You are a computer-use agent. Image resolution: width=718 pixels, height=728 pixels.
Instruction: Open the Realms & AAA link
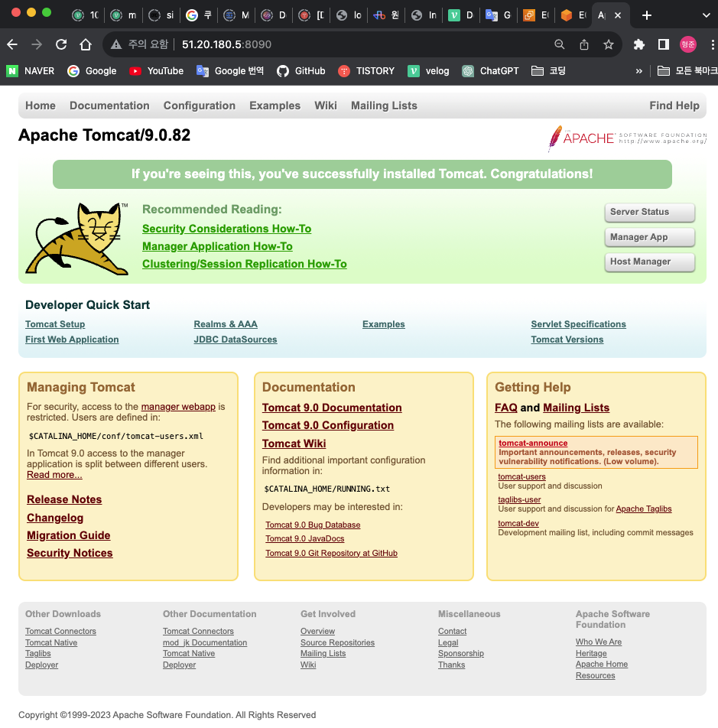tap(226, 324)
